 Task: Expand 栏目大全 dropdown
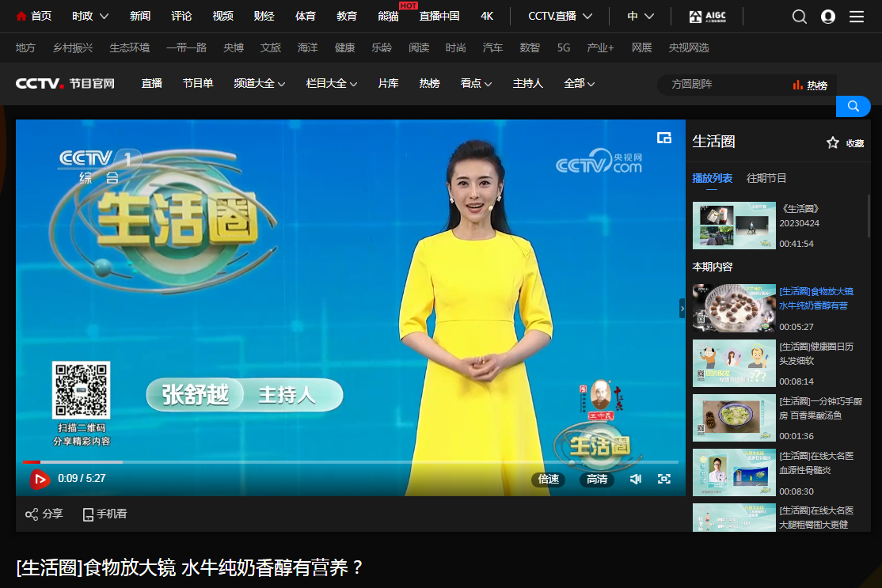pos(331,84)
